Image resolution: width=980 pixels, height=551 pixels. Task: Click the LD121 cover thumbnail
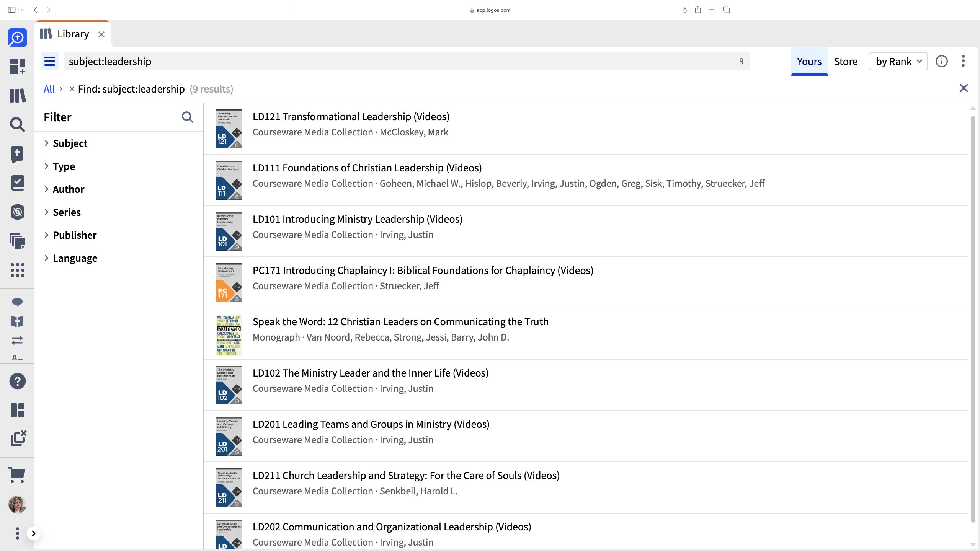[x=229, y=129]
